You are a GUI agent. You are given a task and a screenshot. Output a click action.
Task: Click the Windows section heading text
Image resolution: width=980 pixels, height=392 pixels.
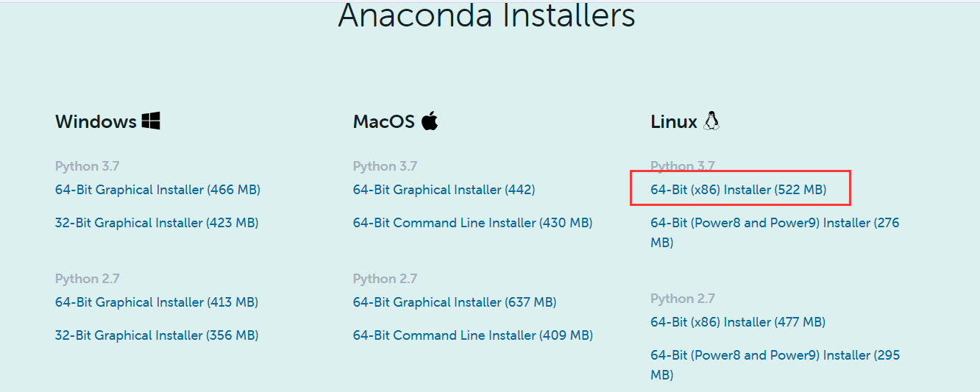click(96, 122)
